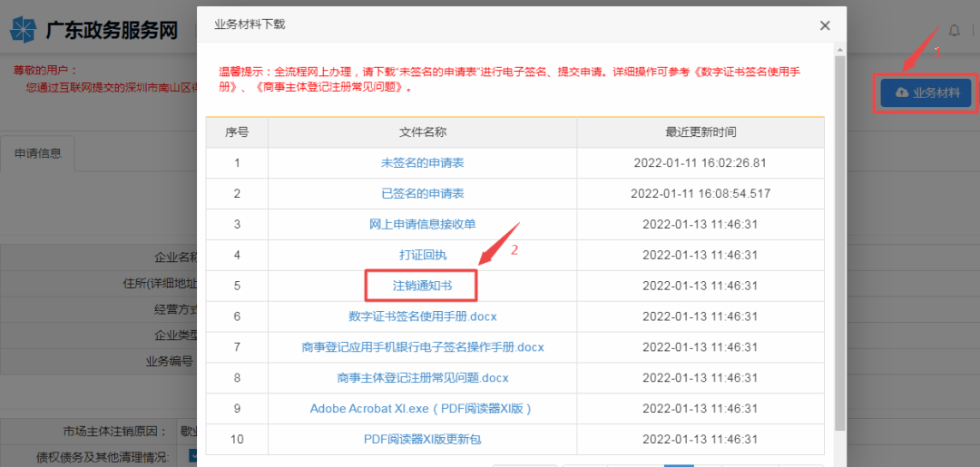Screen dimensions: 980x467
Task: Click the 最近更新时间 column header
Action: 700,132
